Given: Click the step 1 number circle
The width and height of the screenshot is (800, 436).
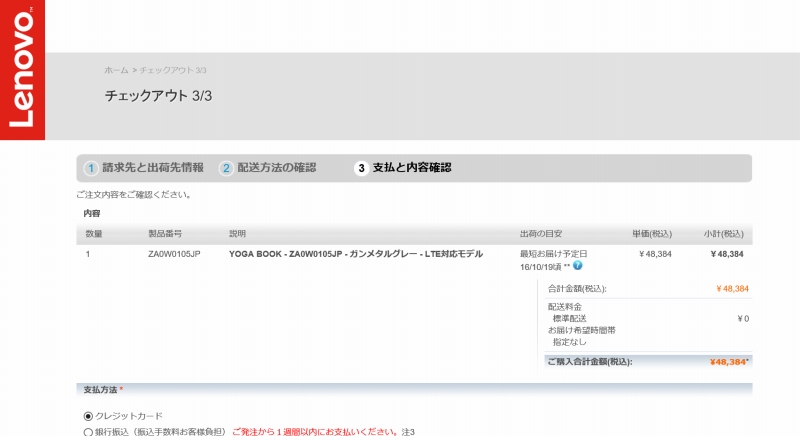Looking at the screenshot, I should coord(91,168).
